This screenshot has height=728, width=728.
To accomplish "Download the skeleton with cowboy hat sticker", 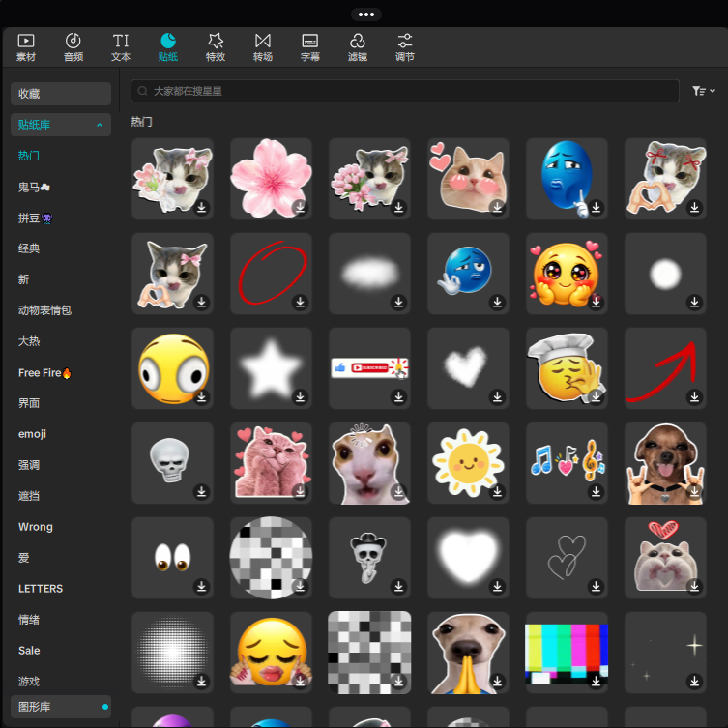I will [x=399, y=587].
